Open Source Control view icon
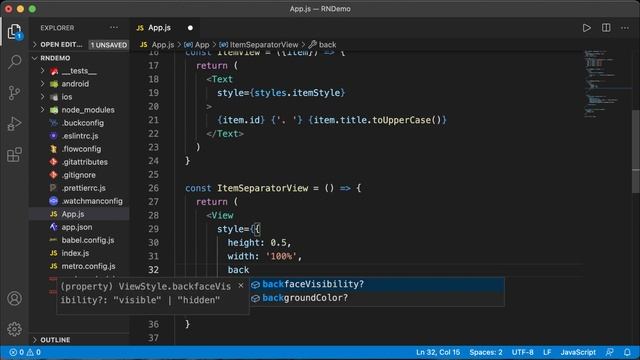The image size is (640, 360). point(14,93)
